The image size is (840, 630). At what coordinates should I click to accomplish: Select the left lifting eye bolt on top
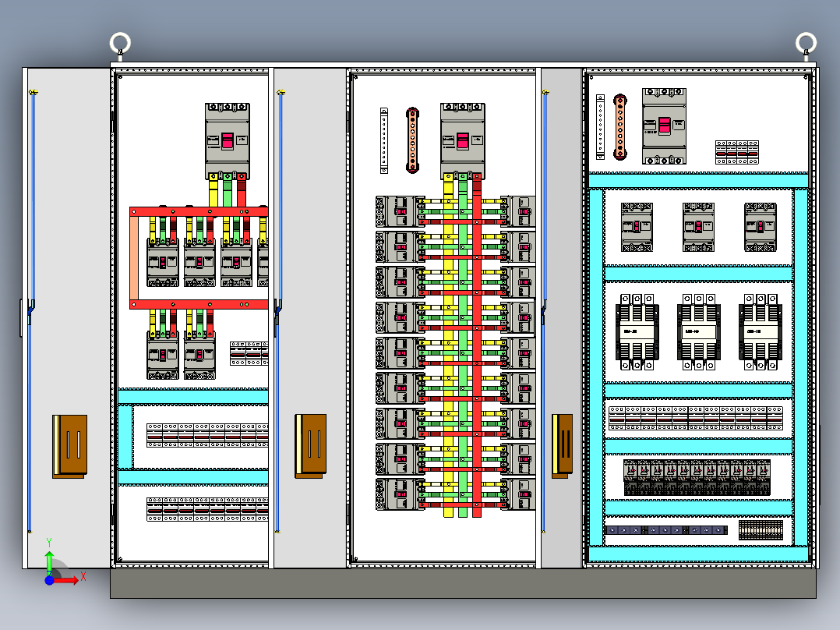coord(120,45)
